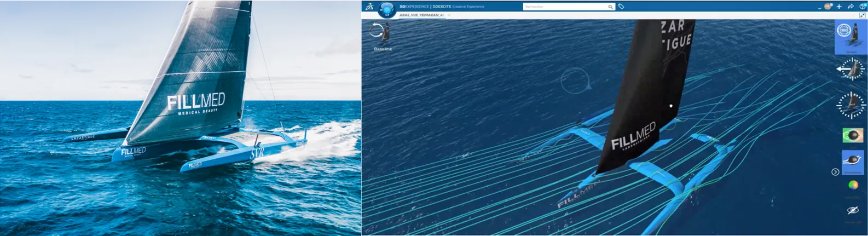Choose the green flow visualization thumbnail
This screenshot has width=868, height=236.
coord(853,136)
